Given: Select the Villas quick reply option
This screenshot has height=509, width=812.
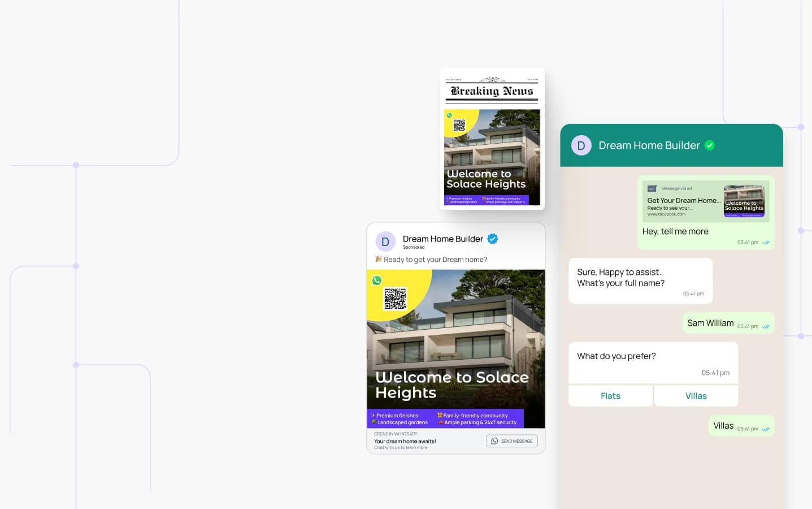Looking at the screenshot, I should click(x=696, y=395).
